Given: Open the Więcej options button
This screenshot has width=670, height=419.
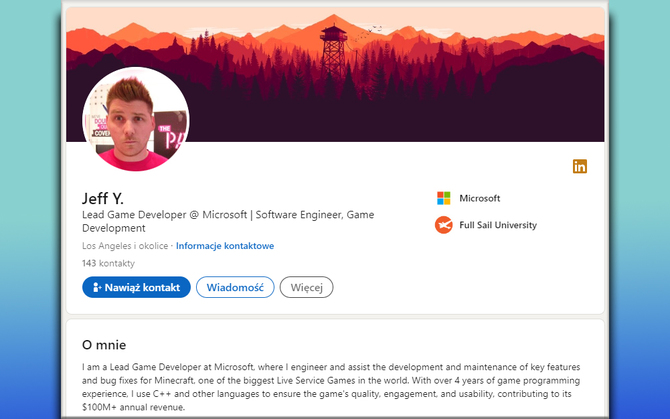Looking at the screenshot, I should click(x=306, y=287).
